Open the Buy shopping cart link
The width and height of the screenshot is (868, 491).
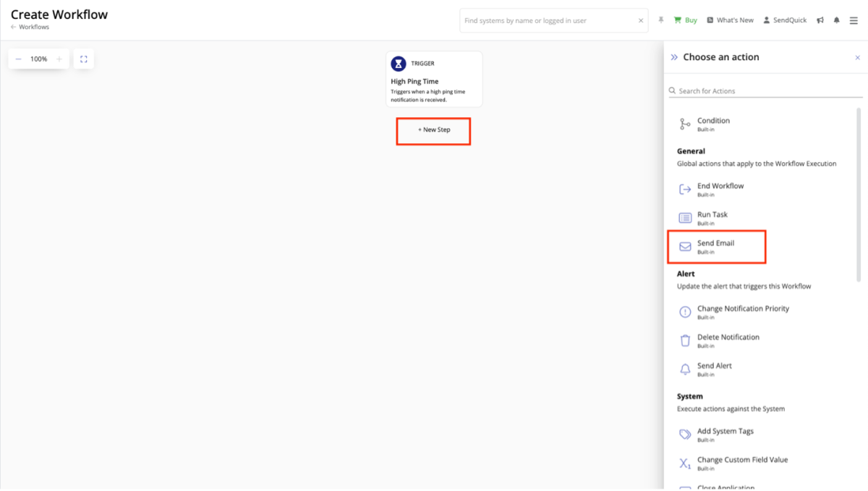point(685,20)
